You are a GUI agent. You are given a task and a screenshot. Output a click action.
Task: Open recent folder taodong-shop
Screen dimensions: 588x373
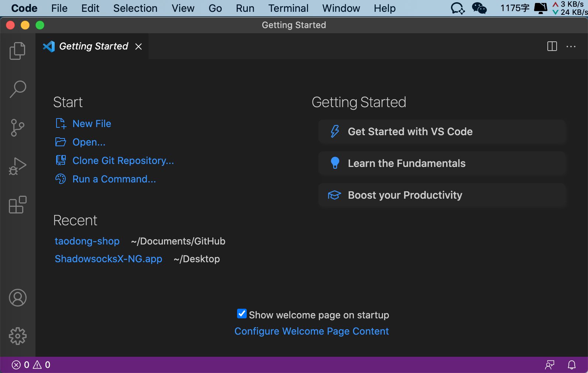(x=87, y=241)
